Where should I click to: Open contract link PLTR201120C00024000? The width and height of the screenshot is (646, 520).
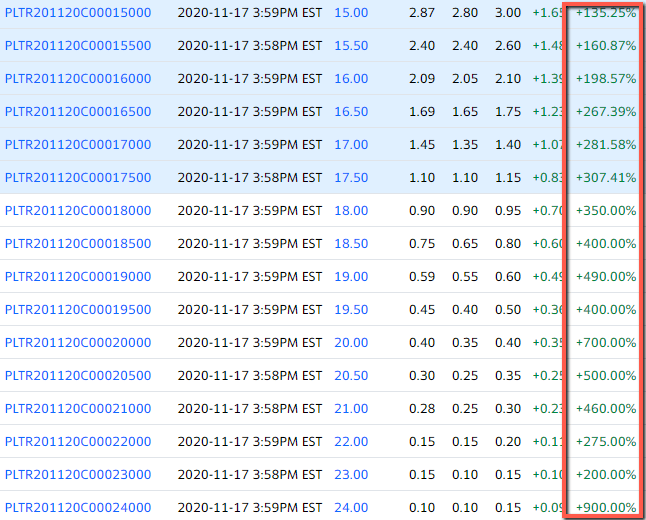78,507
